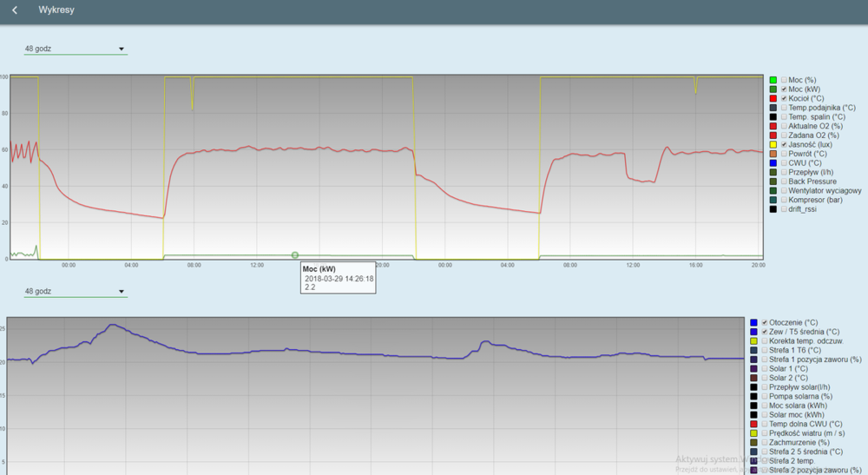Click the green Moc (kW) color swatch

click(773, 89)
